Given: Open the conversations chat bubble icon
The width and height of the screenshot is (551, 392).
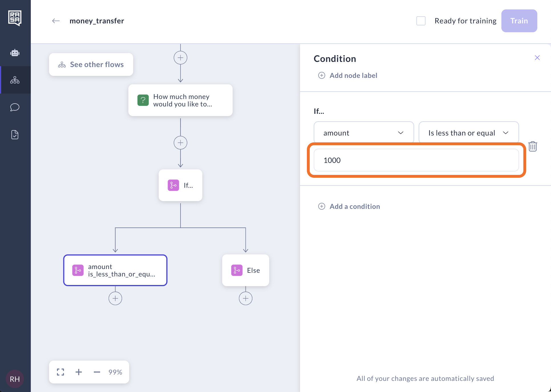Looking at the screenshot, I should point(15,107).
